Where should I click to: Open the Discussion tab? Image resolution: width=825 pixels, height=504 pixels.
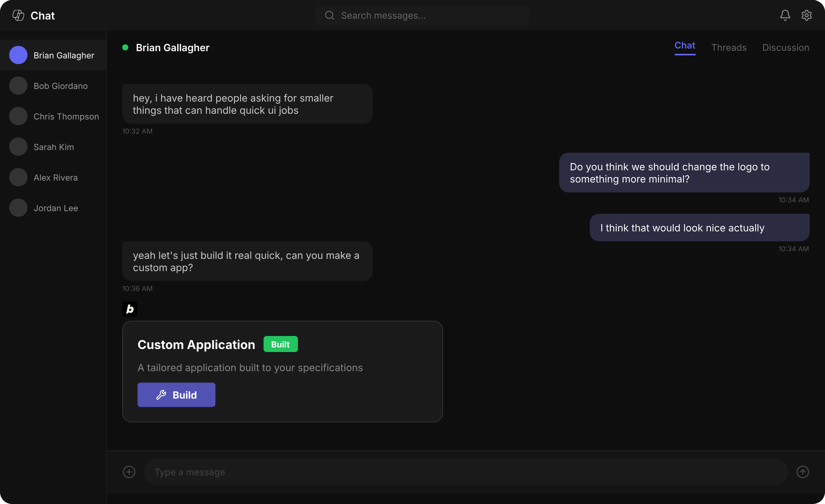point(786,48)
